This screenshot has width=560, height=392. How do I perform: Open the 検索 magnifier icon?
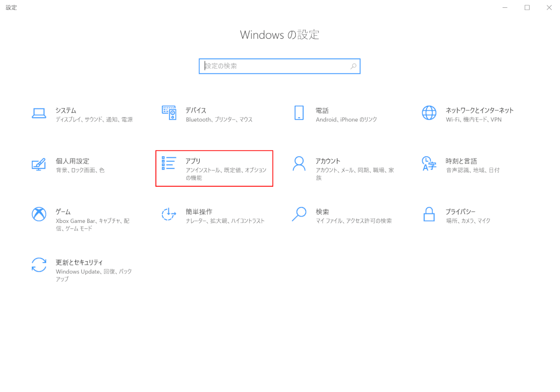click(299, 214)
